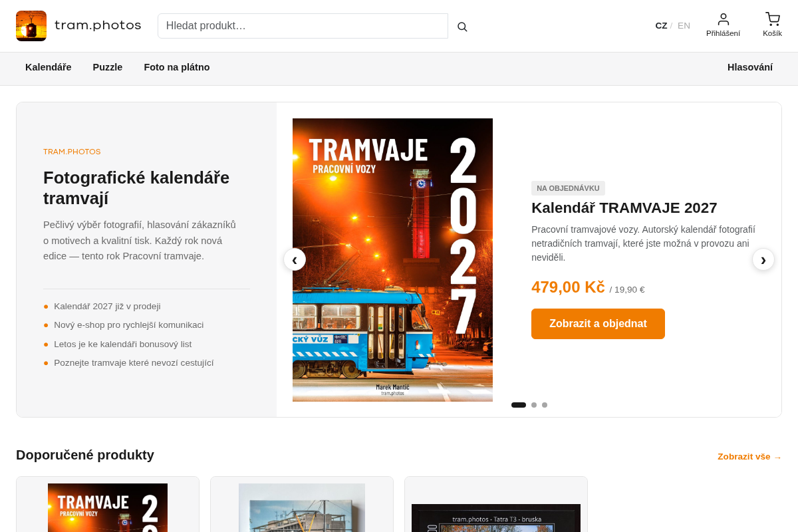This screenshot has width=798, height=532.
Task: Open Foto na plátno category
Action: (x=177, y=67)
